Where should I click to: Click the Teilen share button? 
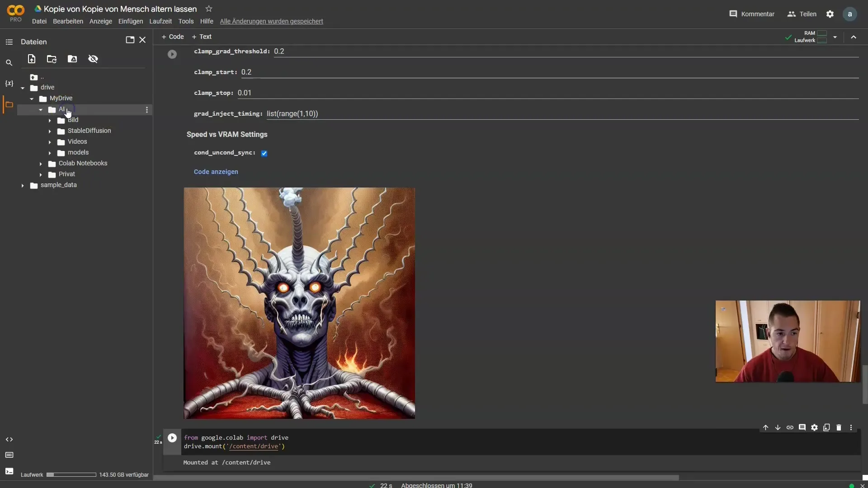tap(802, 14)
